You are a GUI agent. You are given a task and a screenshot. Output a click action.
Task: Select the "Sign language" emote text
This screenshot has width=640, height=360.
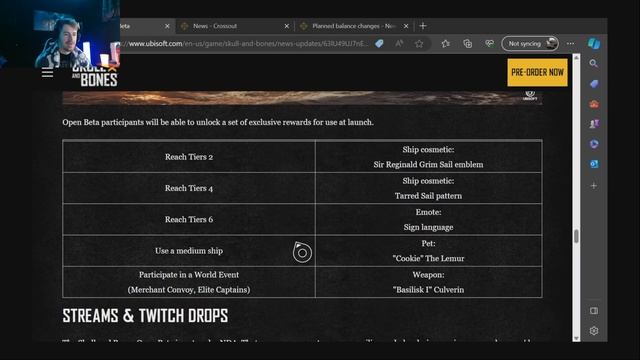pos(428,227)
